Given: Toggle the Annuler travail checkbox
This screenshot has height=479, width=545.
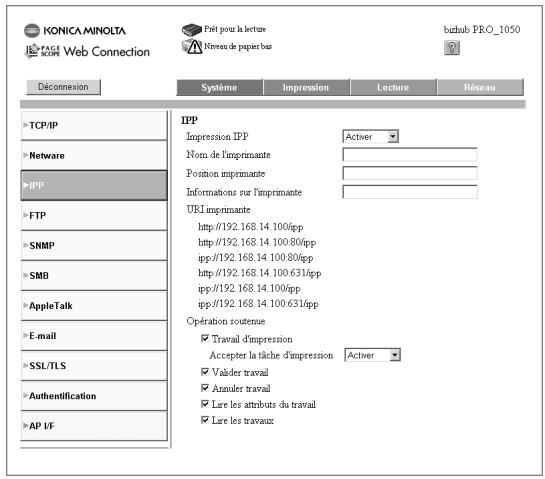Looking at the screenshot, I should (205, 388).
